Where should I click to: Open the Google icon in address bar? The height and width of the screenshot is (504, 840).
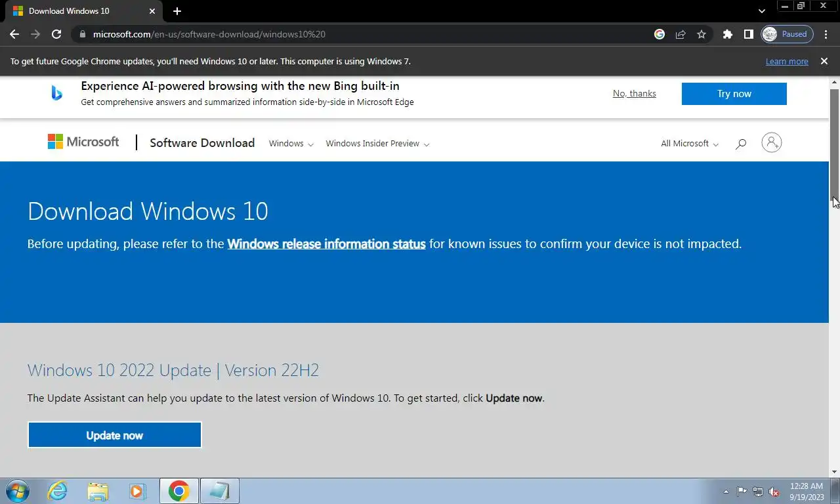click(660, 34)
